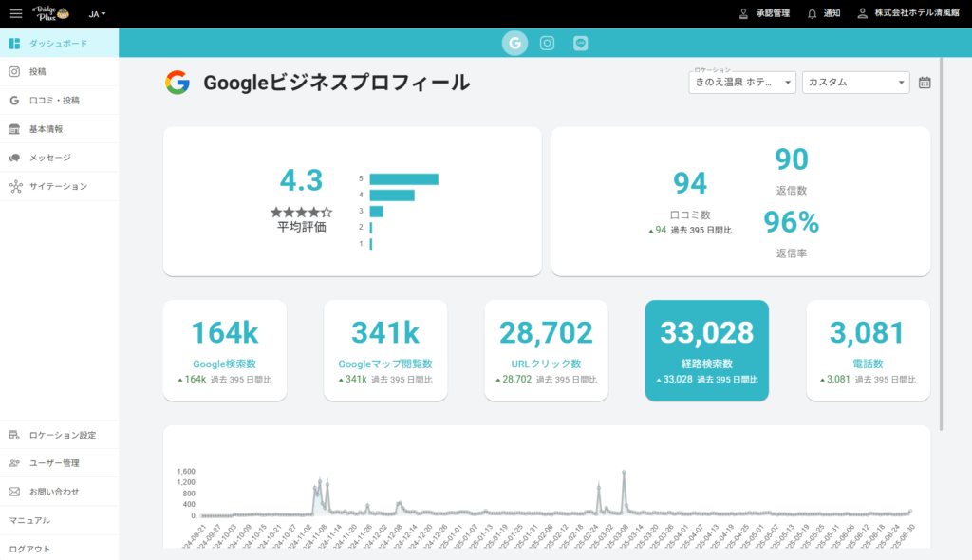Switch to the LINE channel icon

pos(580,43)
